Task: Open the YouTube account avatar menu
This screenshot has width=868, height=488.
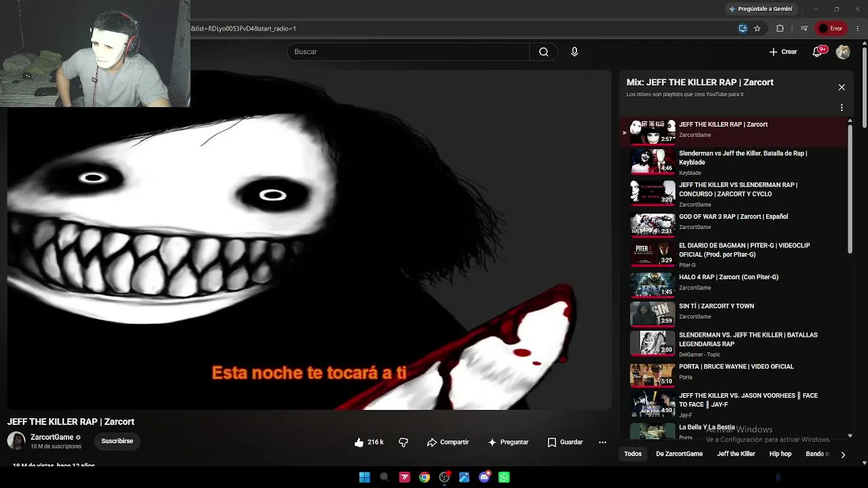Action: tap(843, 52)
